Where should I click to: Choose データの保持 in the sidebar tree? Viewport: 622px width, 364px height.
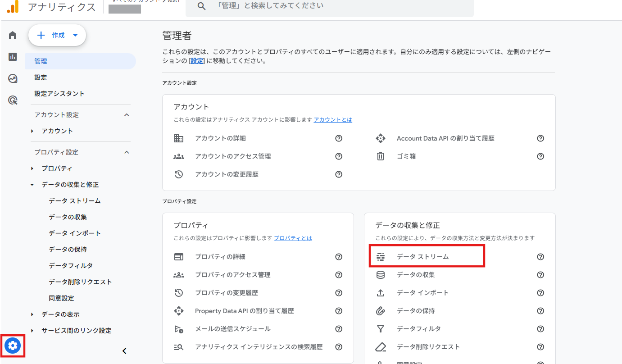pyautogui.click(x=68, y=250)
